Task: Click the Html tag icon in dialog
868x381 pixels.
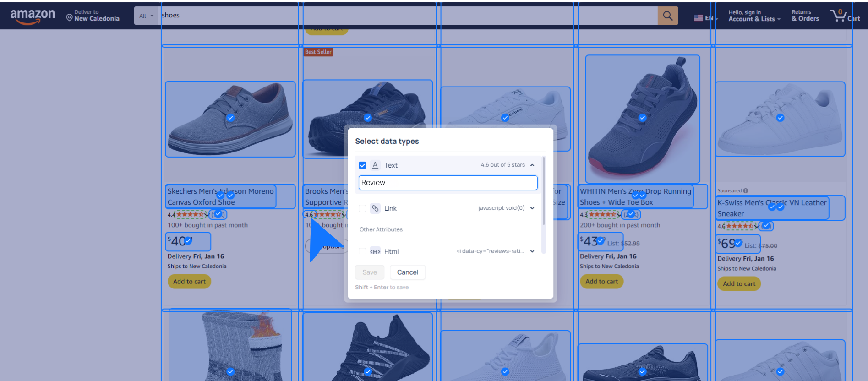Action: click(375, 251)
